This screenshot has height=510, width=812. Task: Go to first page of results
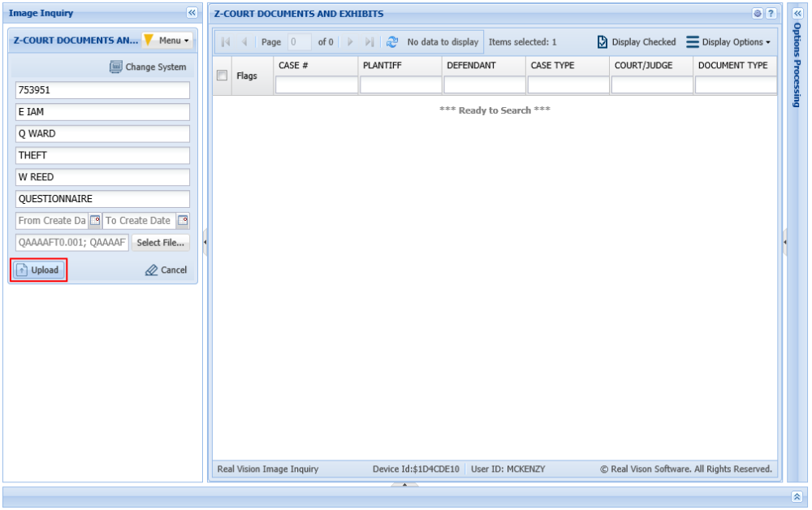pyautogui.click(x=226, y=42)
